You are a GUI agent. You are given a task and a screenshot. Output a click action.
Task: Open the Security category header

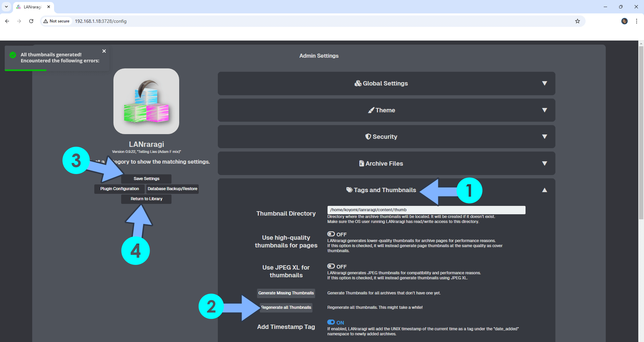pos(386,136)
